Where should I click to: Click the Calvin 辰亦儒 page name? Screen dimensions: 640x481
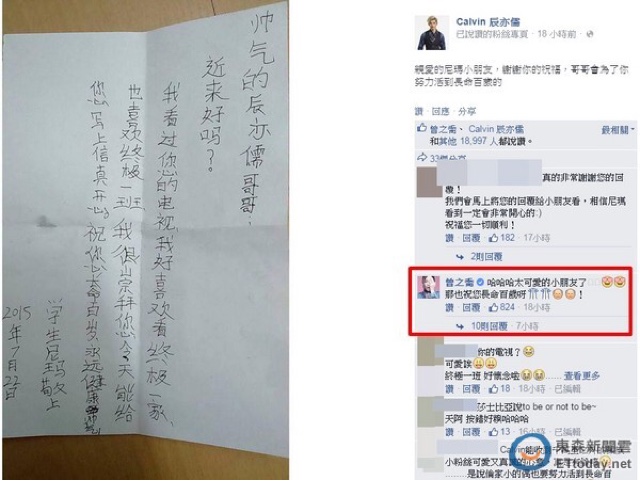point(488,22)
